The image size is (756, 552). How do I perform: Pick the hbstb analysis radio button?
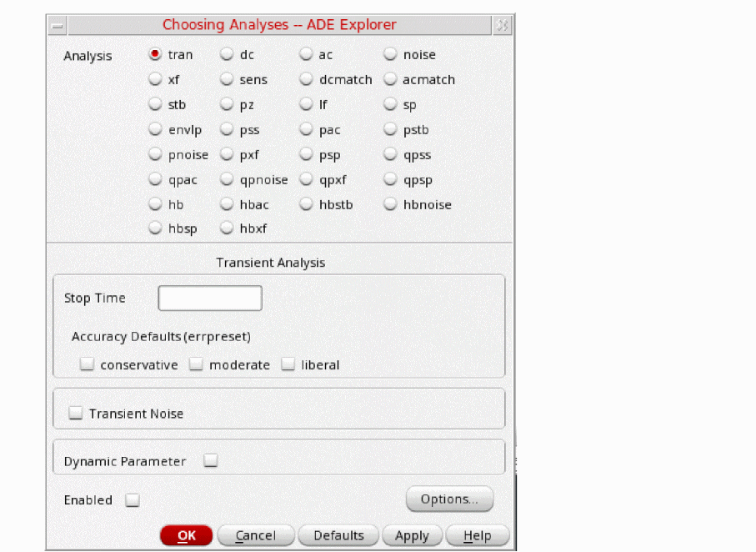(x=306, y=204)
